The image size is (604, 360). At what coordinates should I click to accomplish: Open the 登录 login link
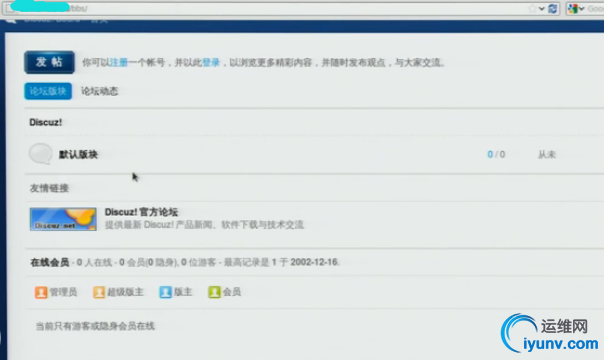211,62
